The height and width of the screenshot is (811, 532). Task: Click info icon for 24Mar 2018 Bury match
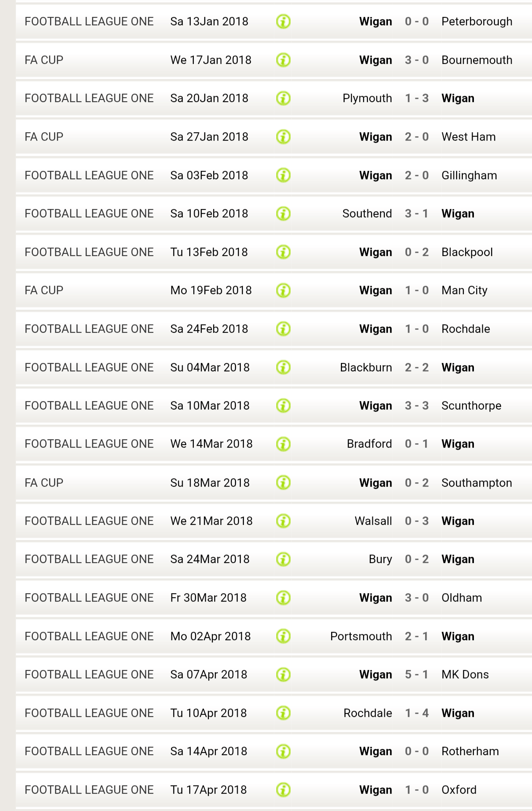tap(283, 559)
